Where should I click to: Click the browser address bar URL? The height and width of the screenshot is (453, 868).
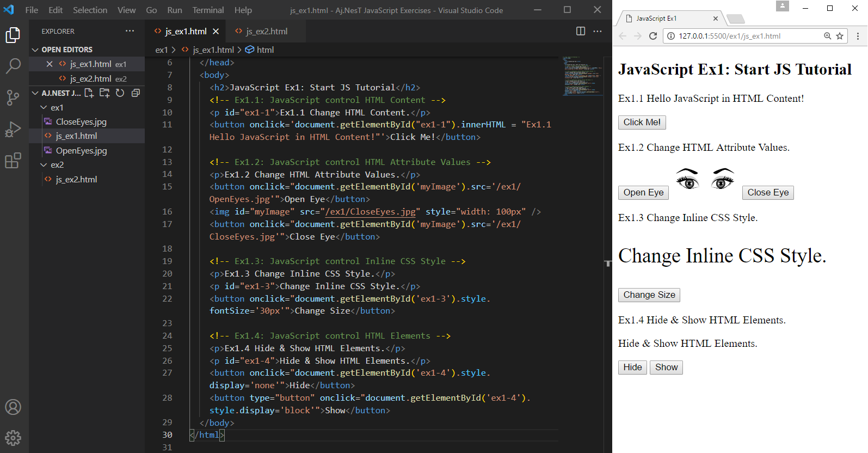tap(729, 36)
